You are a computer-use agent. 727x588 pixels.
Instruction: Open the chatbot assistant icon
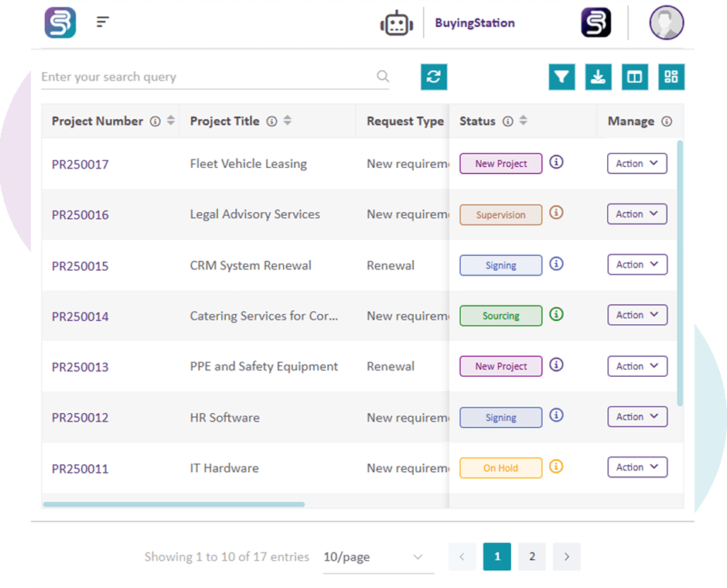tap(396, 22)
